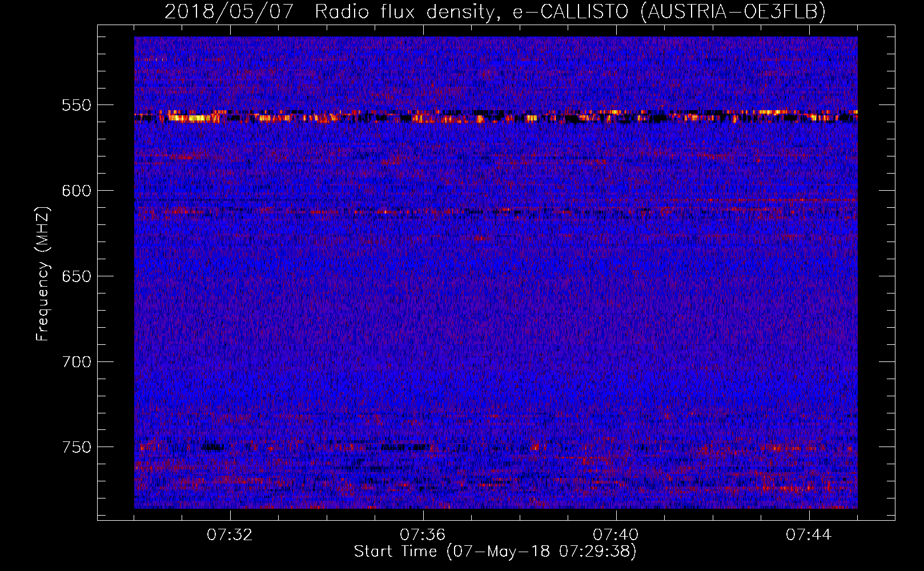Click the 700 frequency tick label
Viewport: 924px width, 571px height.
pyautogui.click(x=77, y=362)
